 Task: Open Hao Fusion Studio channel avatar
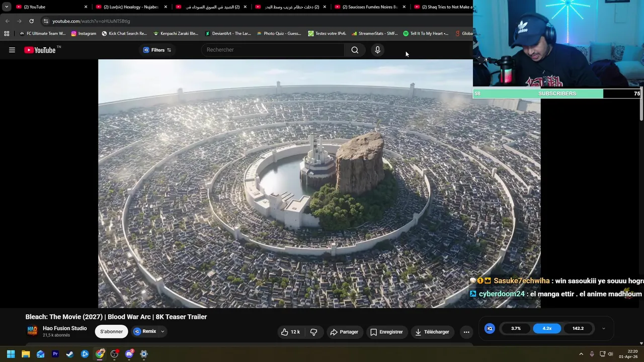pos(32,330)
